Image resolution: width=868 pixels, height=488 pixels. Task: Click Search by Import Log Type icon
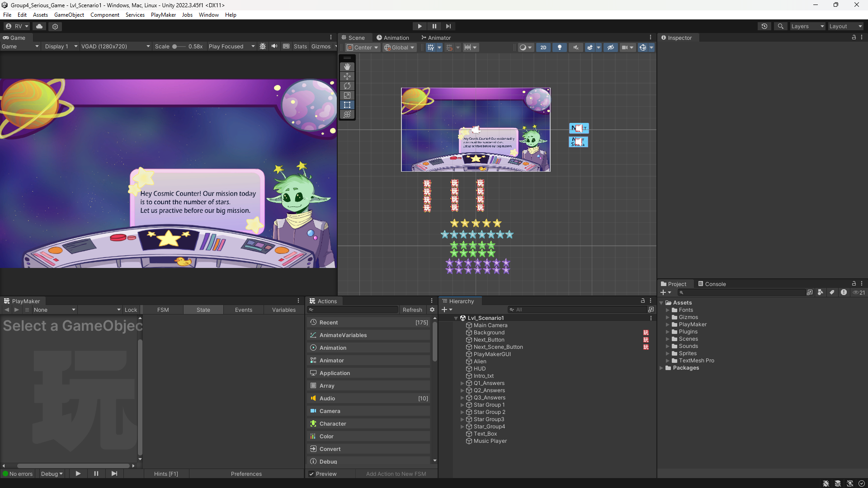[x=844, y=292]
